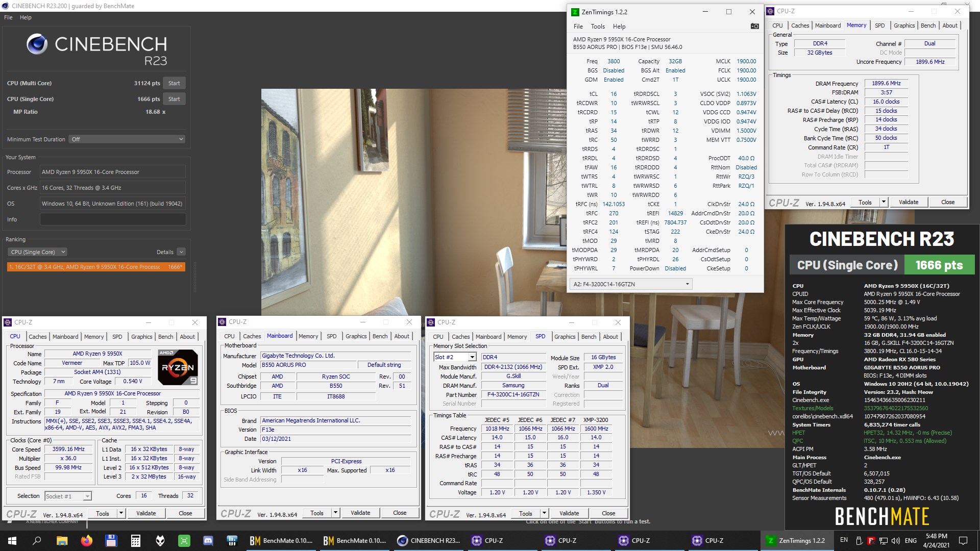Image resolution: width=980 pixels, height=551 pixels.
Task: Open the A2: F4-3200C14-16GTZN module dropdown
Action: tap(631, 284)
